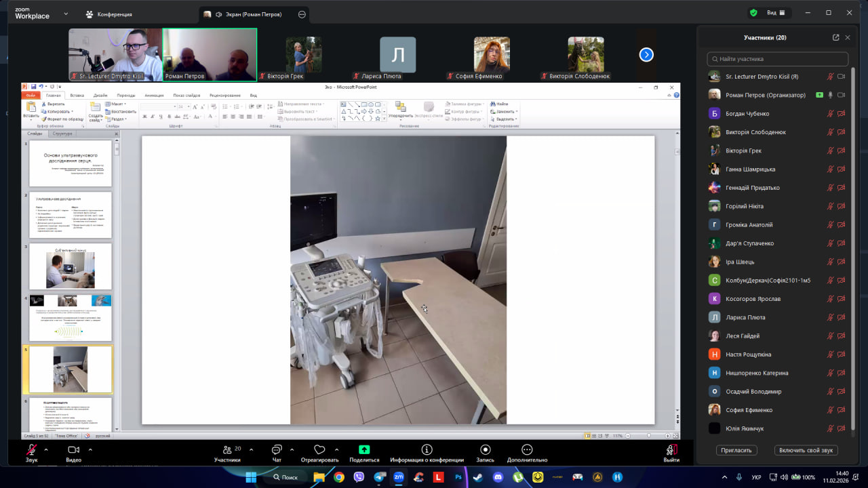Click the green security shield icon
868x488 pixels.
(753, 13)
